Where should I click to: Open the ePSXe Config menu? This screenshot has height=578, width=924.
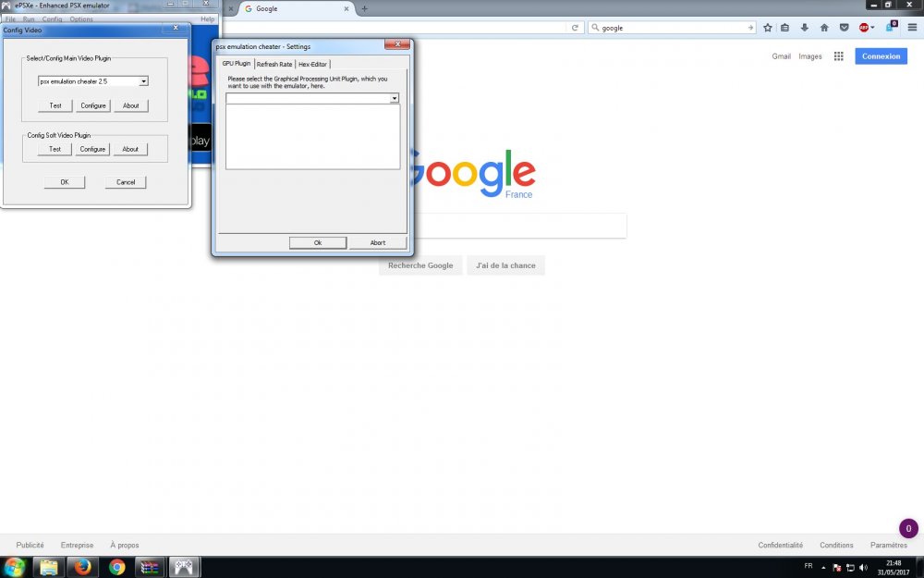tap(52, 18)
